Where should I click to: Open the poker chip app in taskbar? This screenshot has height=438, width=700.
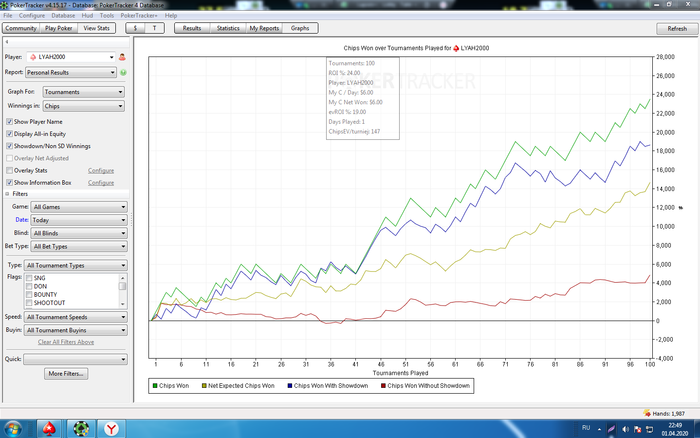click(81, 428)
